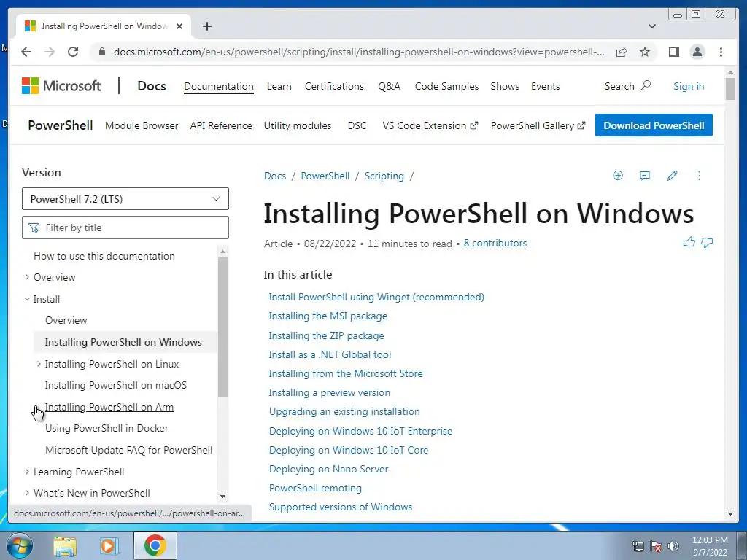This screenshot has height=560, width=747.
Task: Open a new browser tab
Action: [206, 26]
